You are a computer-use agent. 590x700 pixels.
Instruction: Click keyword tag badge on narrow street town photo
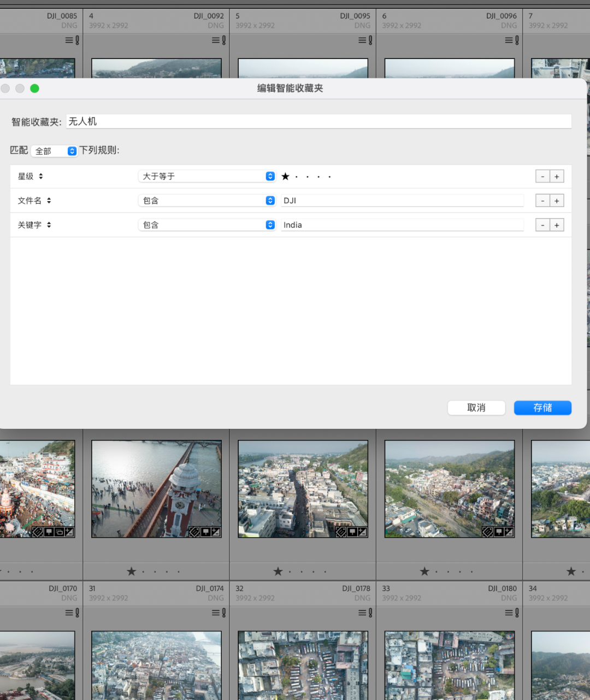pyautogui.click(x=340, y=532)
